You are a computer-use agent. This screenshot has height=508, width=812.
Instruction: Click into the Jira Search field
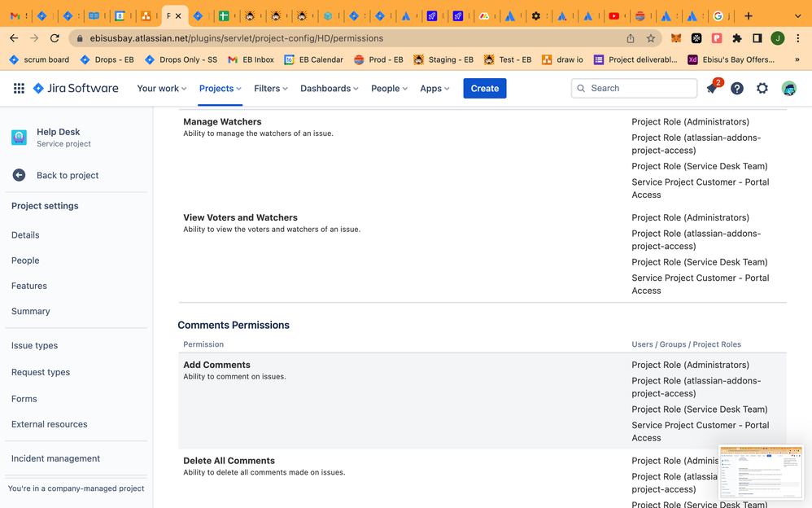634,88
